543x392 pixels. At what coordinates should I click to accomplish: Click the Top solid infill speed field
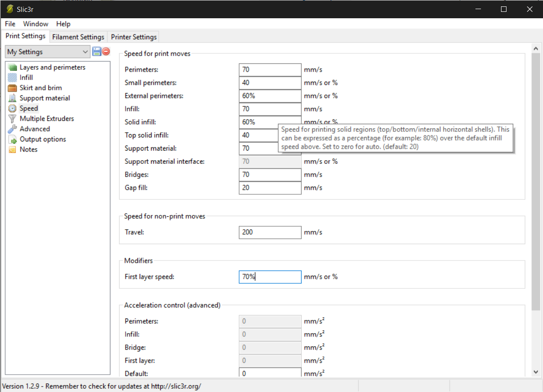(x=258, y=136)
